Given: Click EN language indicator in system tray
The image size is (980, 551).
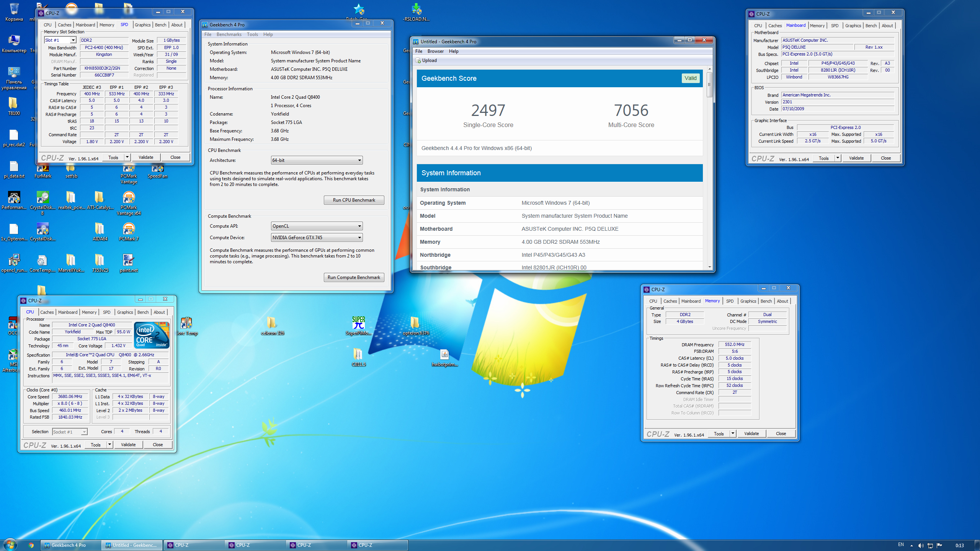Looking at the screenshot, I should (901, 544).
